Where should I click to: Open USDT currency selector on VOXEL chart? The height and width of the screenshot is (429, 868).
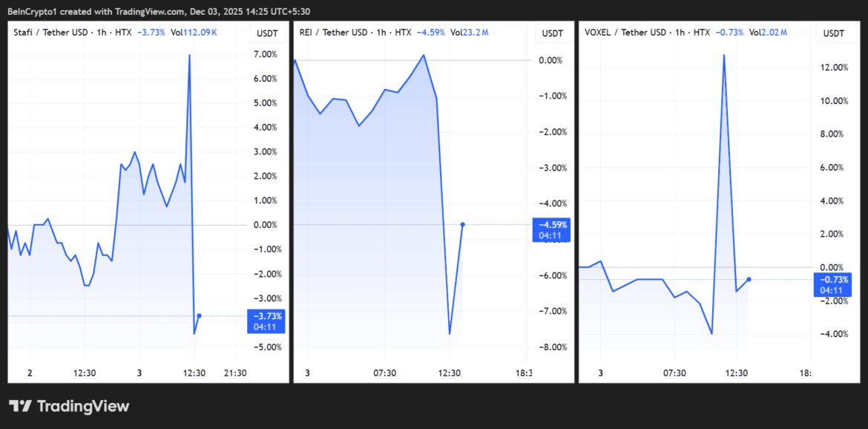pyautogui.click(x=834, y=33)
